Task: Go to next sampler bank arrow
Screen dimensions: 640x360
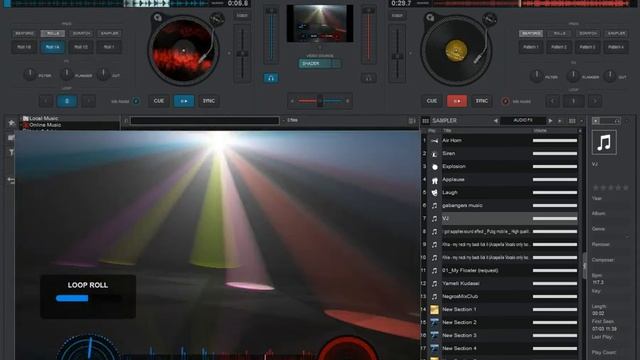Action: pyautogui.click(x=550, y=121)
